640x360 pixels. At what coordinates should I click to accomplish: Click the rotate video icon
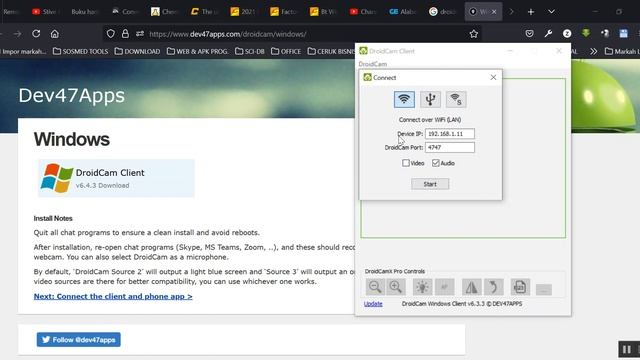pos(493,287)
